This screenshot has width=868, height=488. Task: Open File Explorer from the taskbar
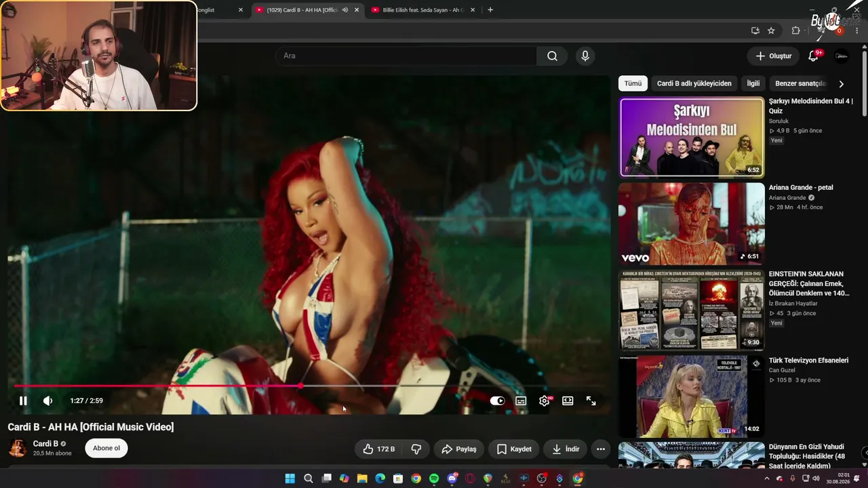(x=362, y=479)
